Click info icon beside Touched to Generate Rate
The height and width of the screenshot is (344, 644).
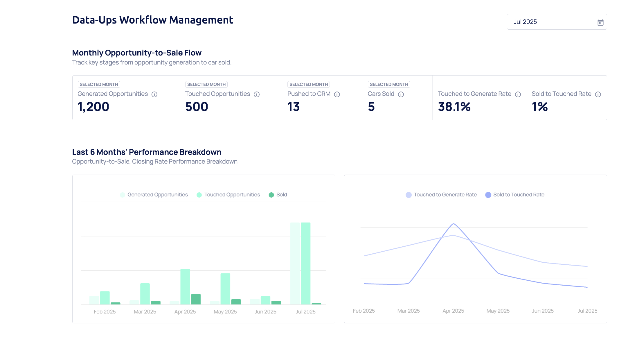518,94
